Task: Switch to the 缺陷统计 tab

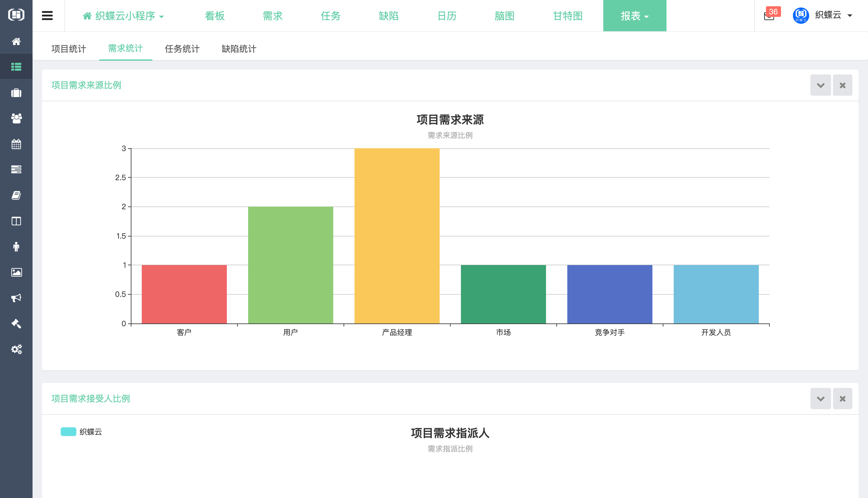Action: pos(238,49)
